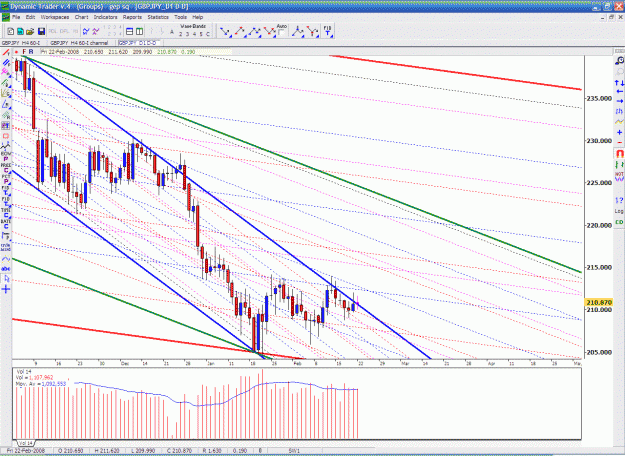Open the Workspaces menu
Image resolution: width=625 pixels, height=456 pixels.
55,17
